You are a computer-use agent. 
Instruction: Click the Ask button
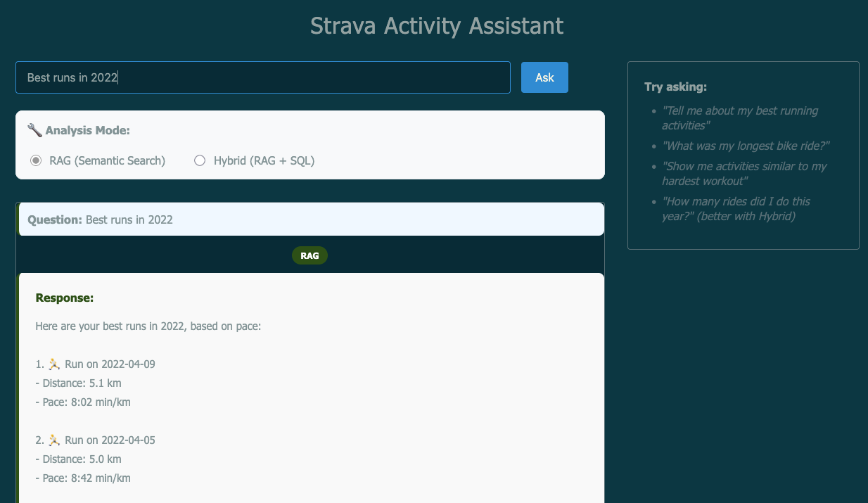pyautogui.click(x=544, y=77)
